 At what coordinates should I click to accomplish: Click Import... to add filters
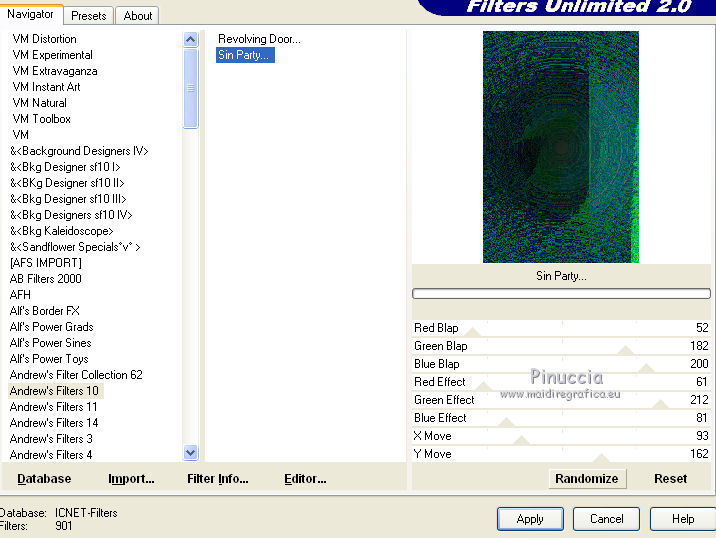(131, 478)
